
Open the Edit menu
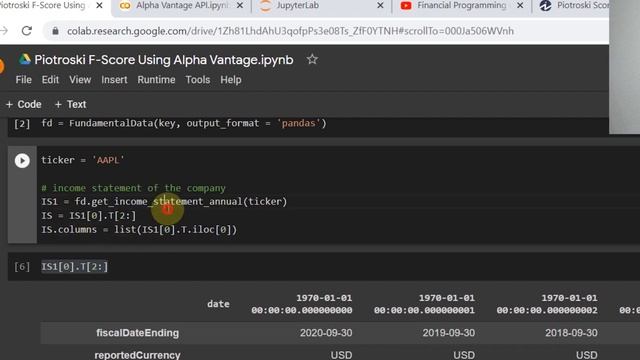(50, 80)
